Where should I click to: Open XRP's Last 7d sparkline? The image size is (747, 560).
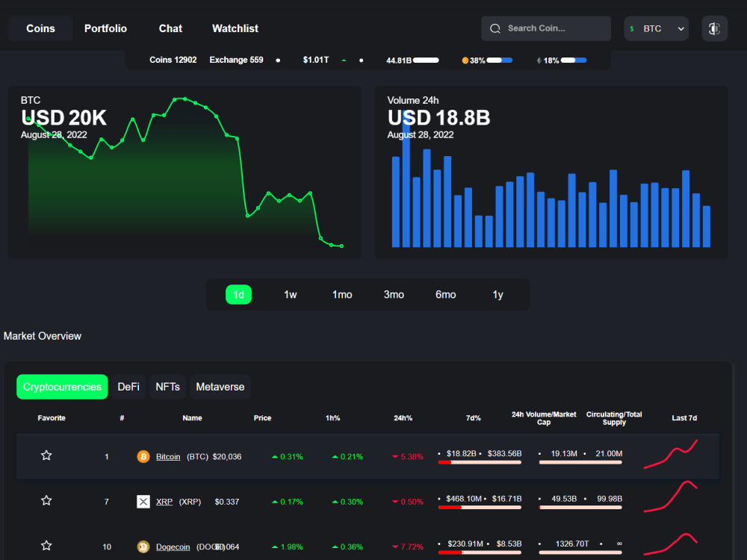click(671, 497)
